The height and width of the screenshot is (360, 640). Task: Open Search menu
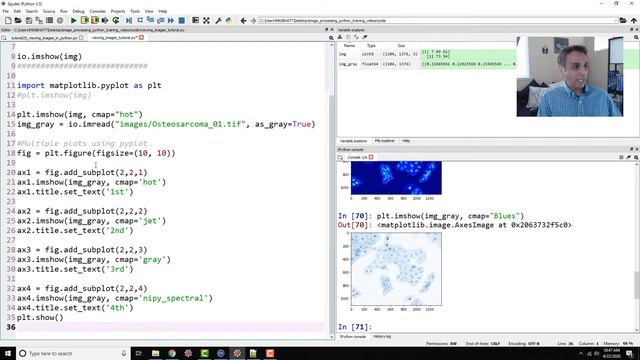pos(31,11)
